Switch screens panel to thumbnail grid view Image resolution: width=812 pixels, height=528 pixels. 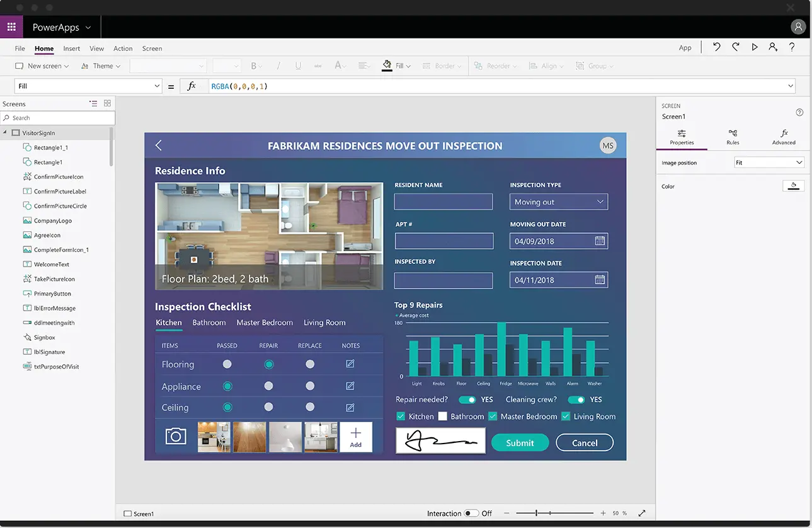coord(107,103)
